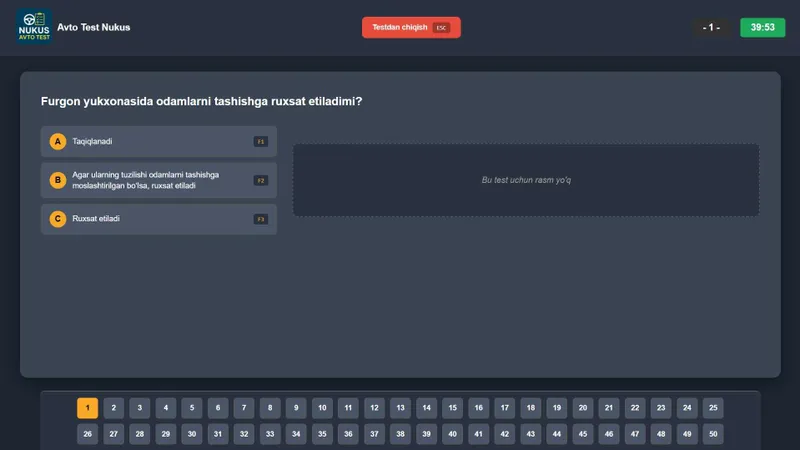800x450 pixels.
Task: Exit the test with Testdan chiqish button
Action: tap(411, 28)
